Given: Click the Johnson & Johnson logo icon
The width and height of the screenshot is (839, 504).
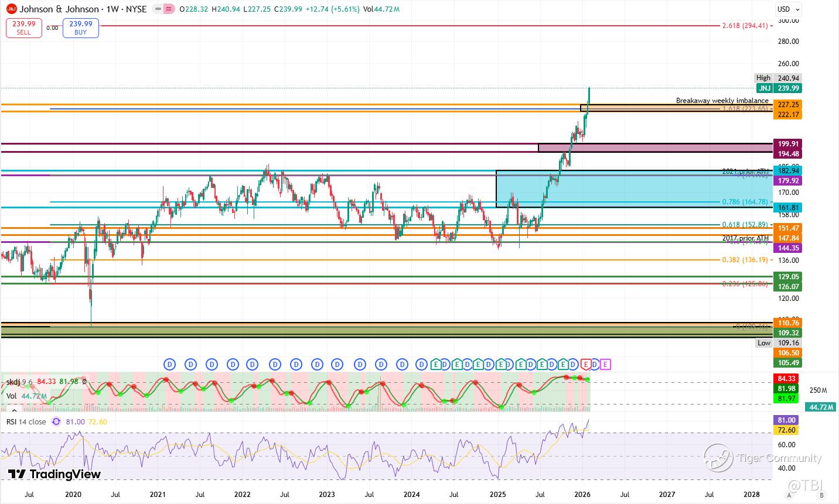Looking at the screenshot, I should pyautogui.click(x=11, y=9).
